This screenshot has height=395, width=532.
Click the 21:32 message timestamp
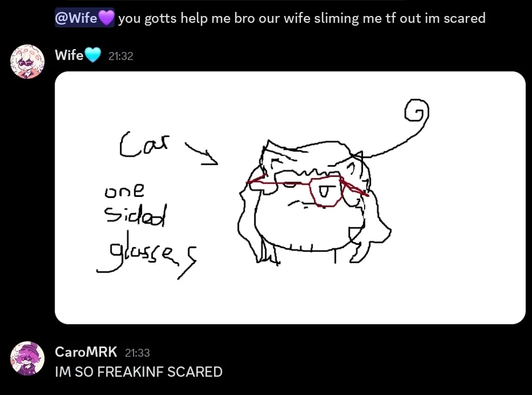coord(121,56)
